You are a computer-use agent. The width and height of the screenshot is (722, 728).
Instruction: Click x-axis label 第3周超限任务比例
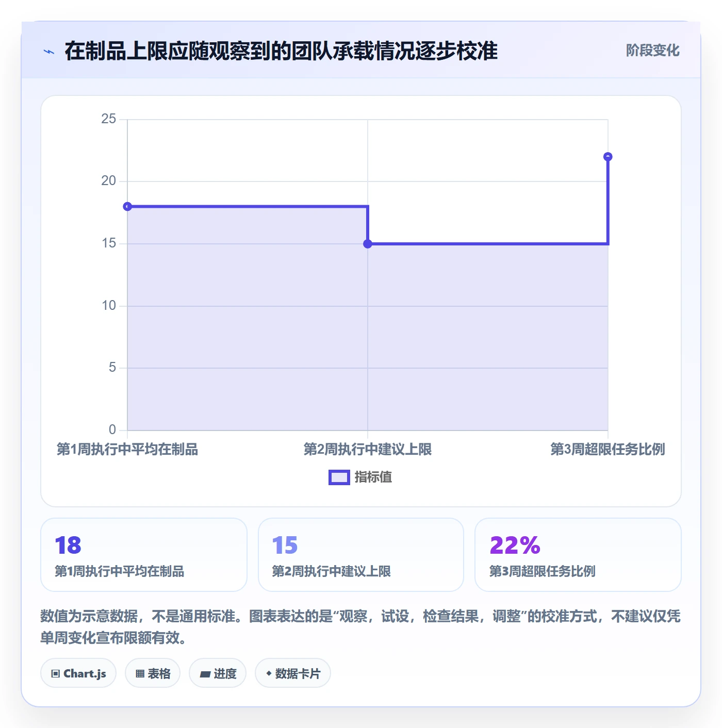pos(608,449)
